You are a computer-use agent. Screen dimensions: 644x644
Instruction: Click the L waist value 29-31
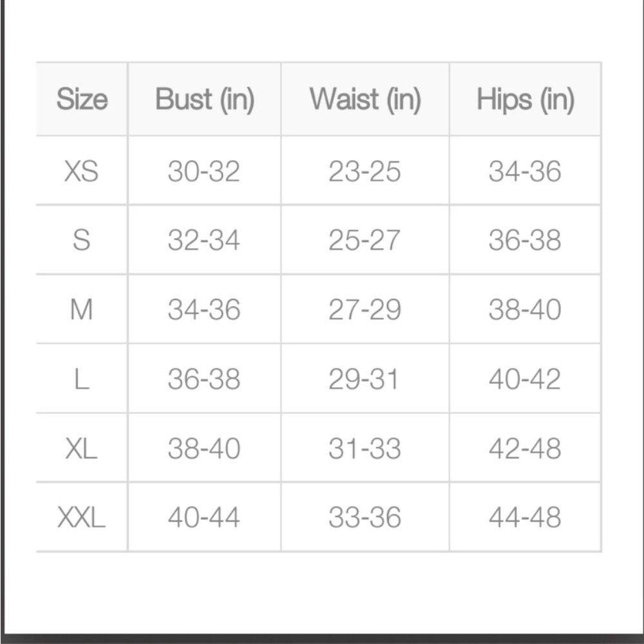pyautogui.click(x=363, y=379)
